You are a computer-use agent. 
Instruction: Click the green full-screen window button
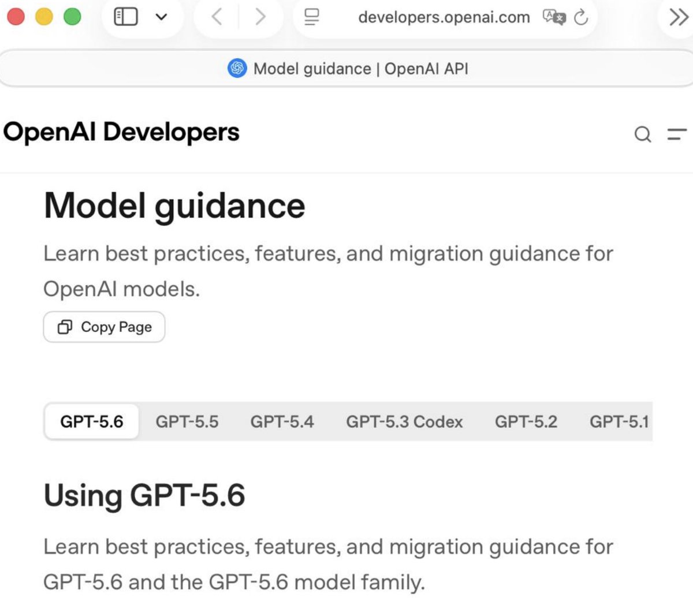(72, 17)
